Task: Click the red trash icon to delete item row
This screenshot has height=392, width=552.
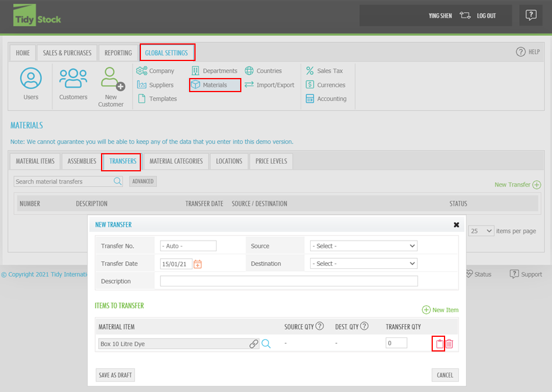Action: 449,344
